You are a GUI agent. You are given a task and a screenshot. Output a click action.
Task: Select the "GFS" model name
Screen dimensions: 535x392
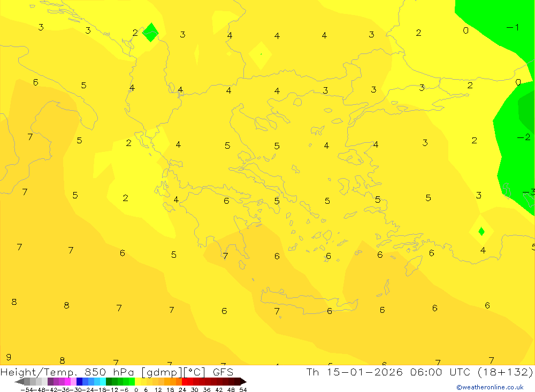pos(223,372)
